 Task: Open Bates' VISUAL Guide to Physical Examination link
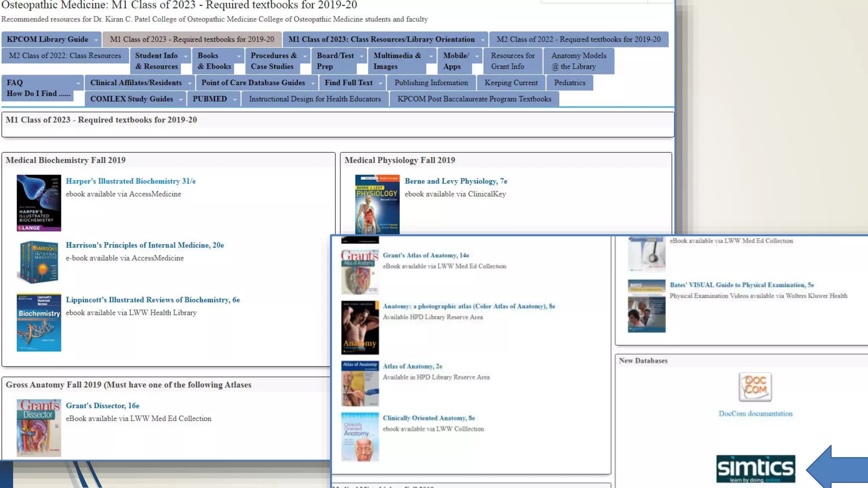(741, 285)
